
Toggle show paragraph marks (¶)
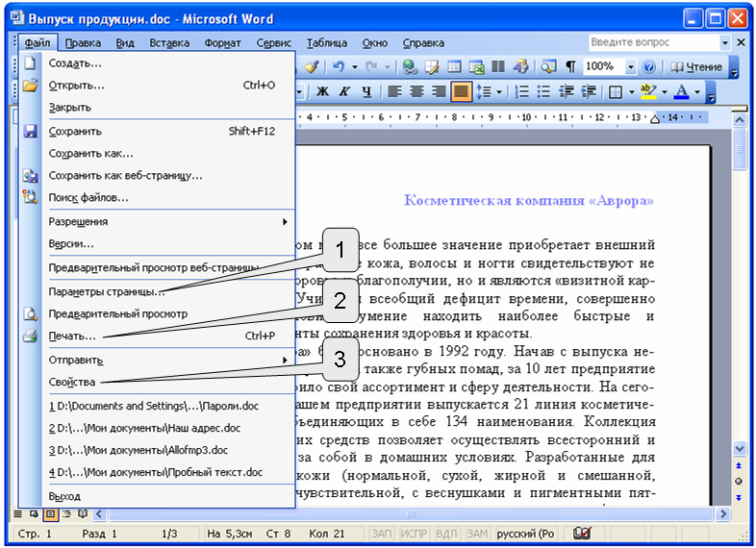(x=570, y=66)
